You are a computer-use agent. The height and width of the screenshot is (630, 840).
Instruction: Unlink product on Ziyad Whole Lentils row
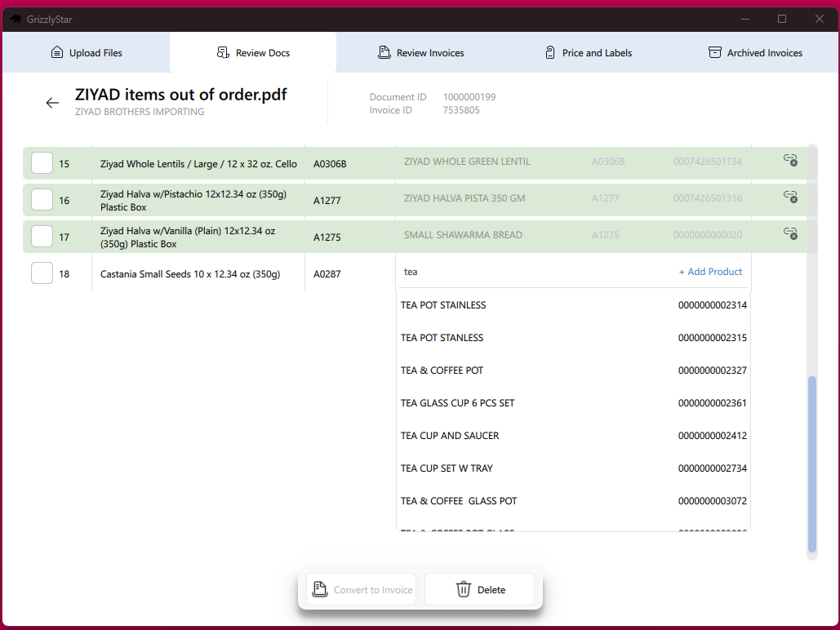click(x=790, y=160)
